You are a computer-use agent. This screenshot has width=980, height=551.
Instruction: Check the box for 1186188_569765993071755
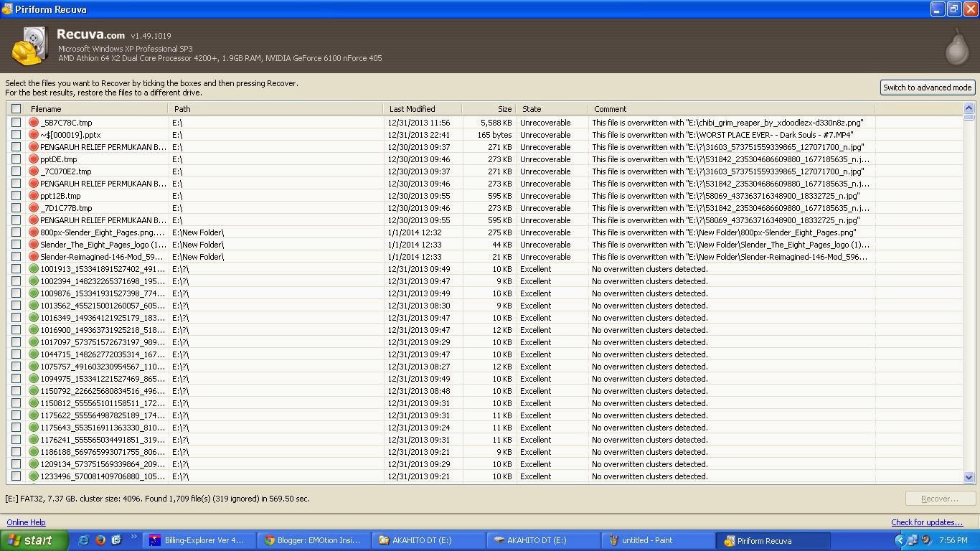coord(16,452)
